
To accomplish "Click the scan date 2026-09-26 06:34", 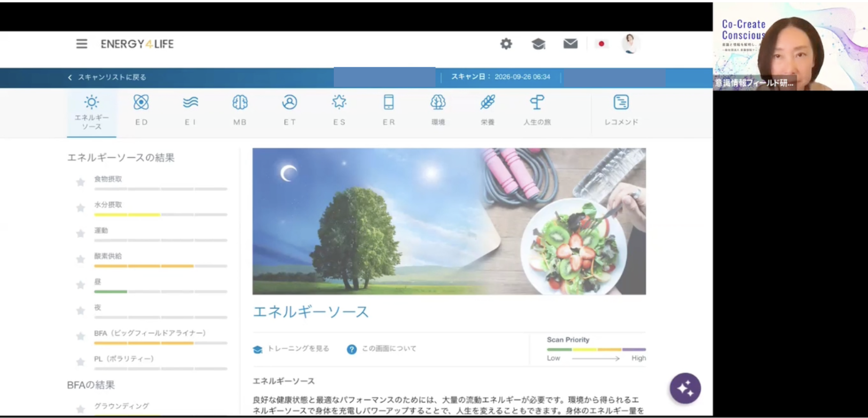I will click(522, 77).
